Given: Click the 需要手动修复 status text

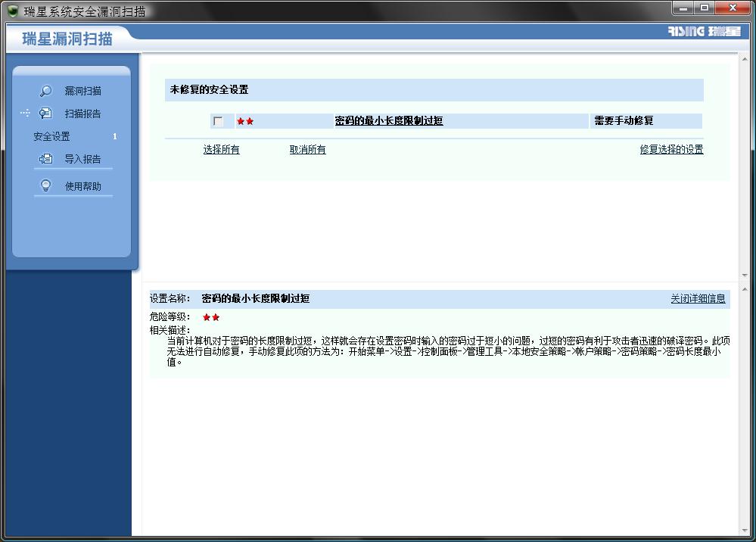Looking at the screenshot, I should point(624,120).
